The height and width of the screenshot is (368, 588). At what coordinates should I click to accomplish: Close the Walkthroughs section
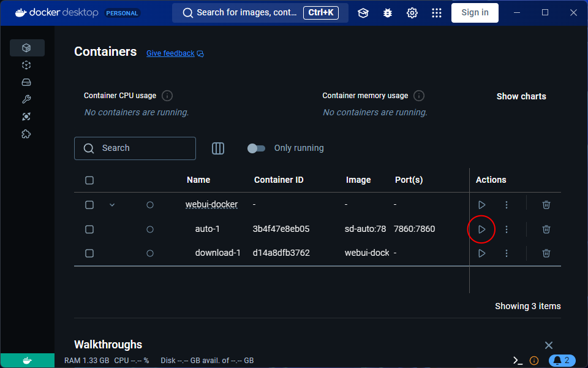point(549,345)
